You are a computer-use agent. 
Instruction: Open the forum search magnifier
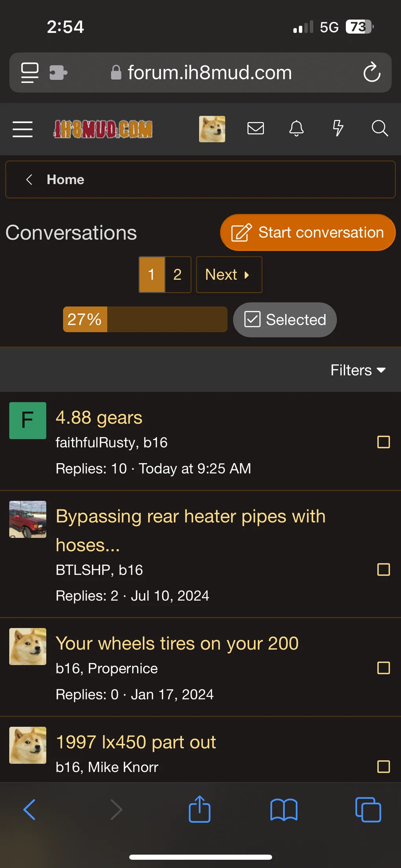coord(380,128)
